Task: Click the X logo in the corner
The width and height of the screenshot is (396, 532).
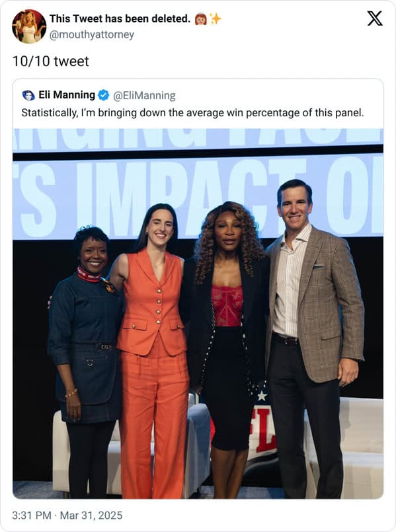Action: (375, 19)
